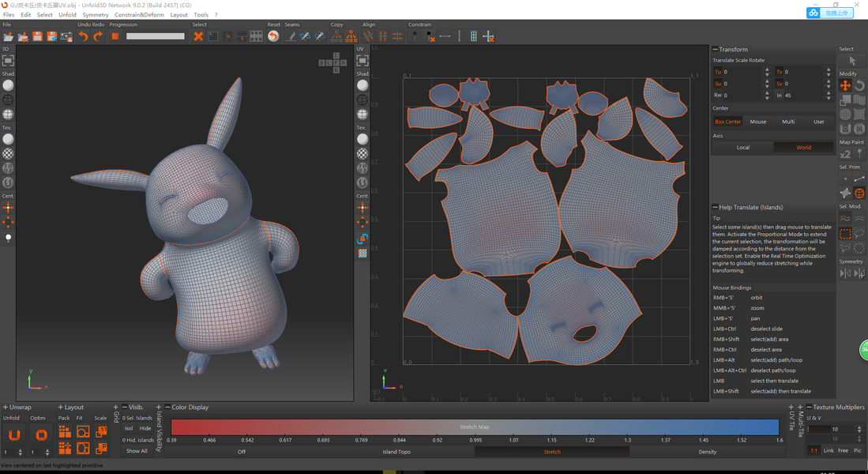Open the Unfold menu
This screenshot has width=868, height=474.
click(x=68, y=15)
